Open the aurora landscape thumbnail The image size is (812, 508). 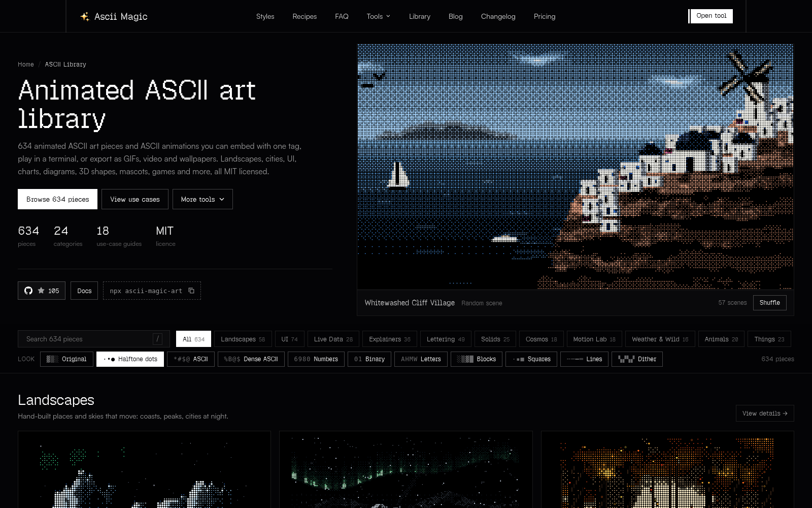click(x=406, y=469)
